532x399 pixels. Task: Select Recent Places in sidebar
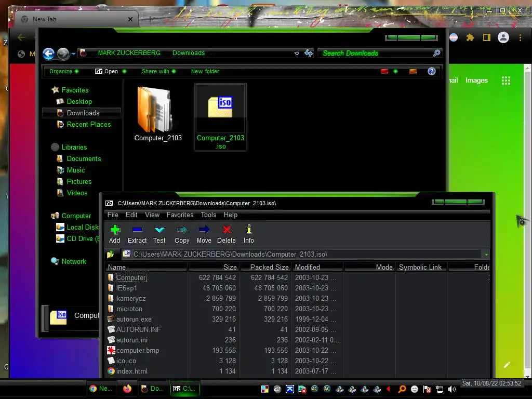pyautogui.click(x=88, y=124)
